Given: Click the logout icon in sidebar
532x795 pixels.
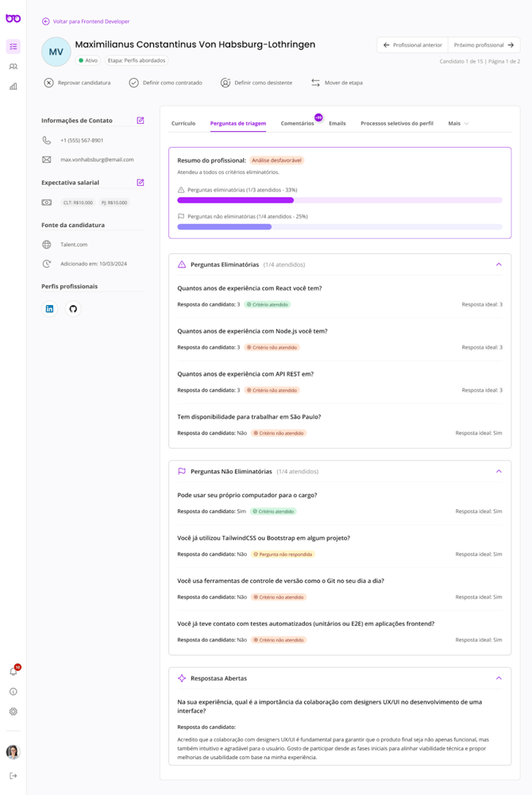Looking at the screenshot, I should tap(13, 776).
